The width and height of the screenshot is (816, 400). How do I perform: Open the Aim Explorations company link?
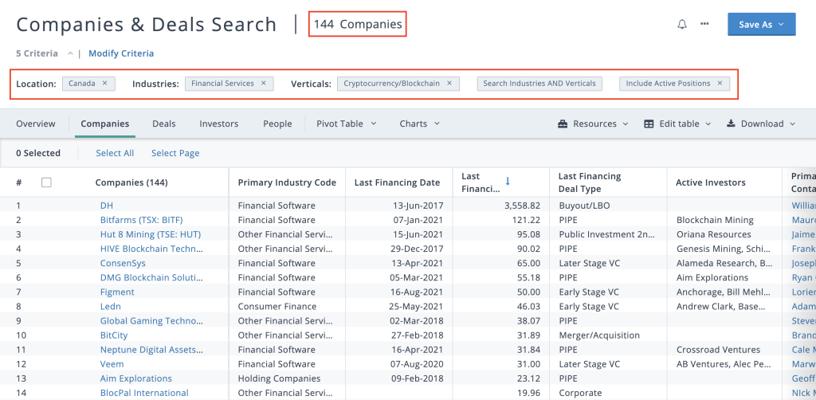(x=136, y=379)
